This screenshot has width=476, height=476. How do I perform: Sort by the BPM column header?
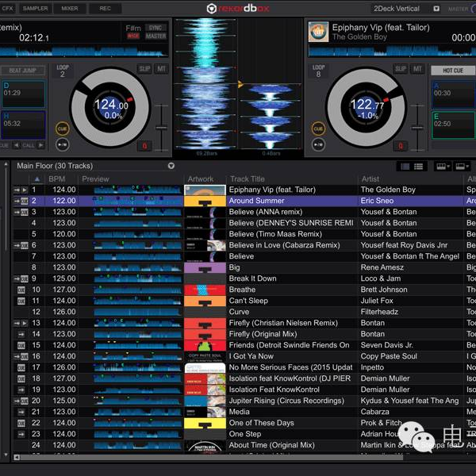click(57, 179)
